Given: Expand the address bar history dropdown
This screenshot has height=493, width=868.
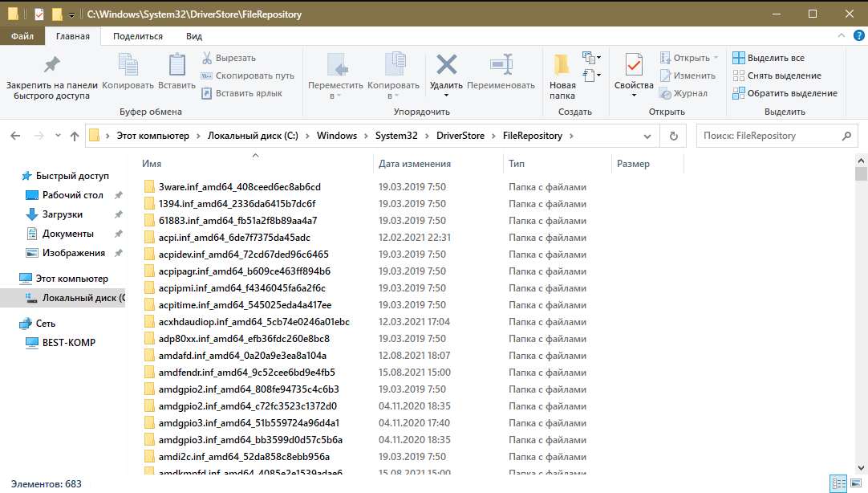Looking at the screenshot, I should [648, 136].
